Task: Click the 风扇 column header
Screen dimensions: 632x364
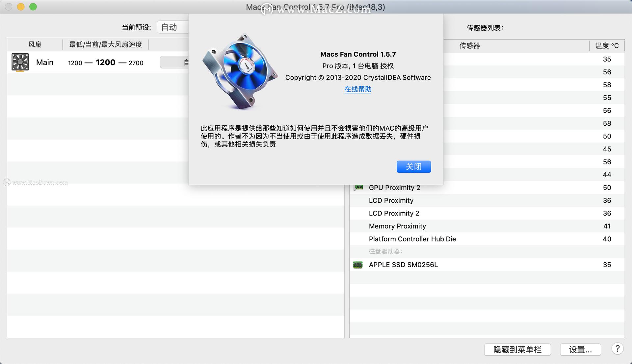Action: pos(35,44)
